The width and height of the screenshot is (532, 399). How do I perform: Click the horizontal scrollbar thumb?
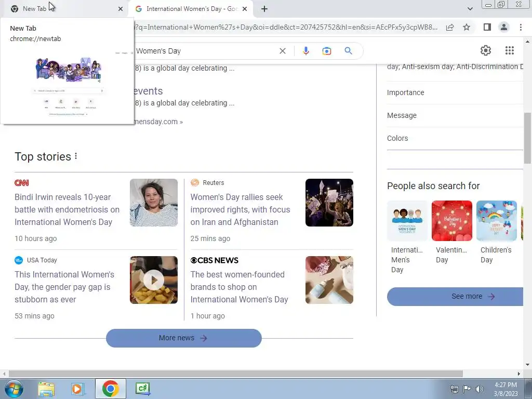235,374
